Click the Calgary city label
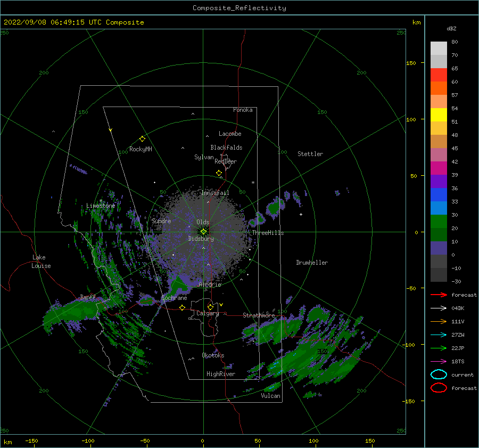Viewport: 479px width, 448px height. (208, 313)
